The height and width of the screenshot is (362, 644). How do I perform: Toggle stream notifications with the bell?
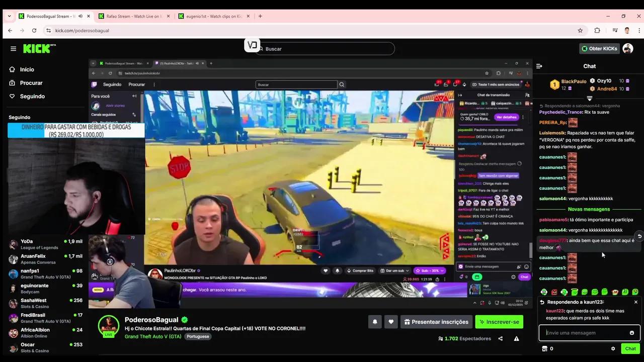[374, 321]
